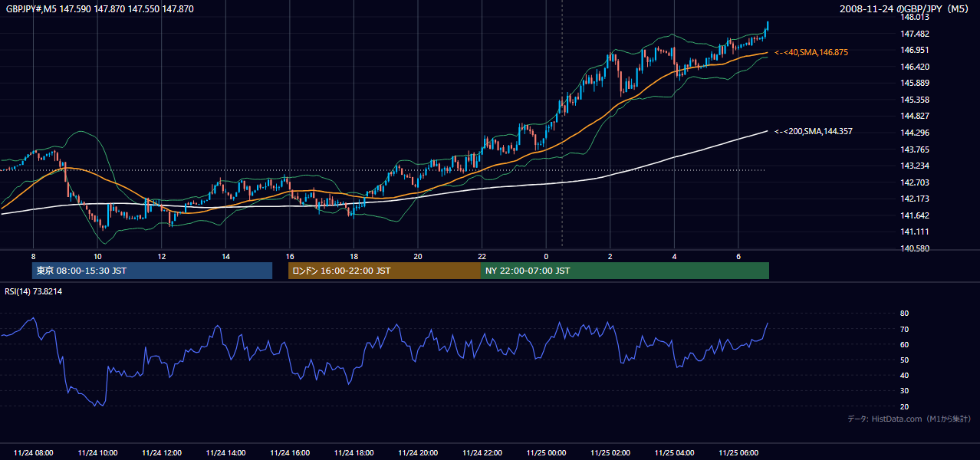Click price axis value 146.420
Screen dimensions: 980x460
(915, 67)
